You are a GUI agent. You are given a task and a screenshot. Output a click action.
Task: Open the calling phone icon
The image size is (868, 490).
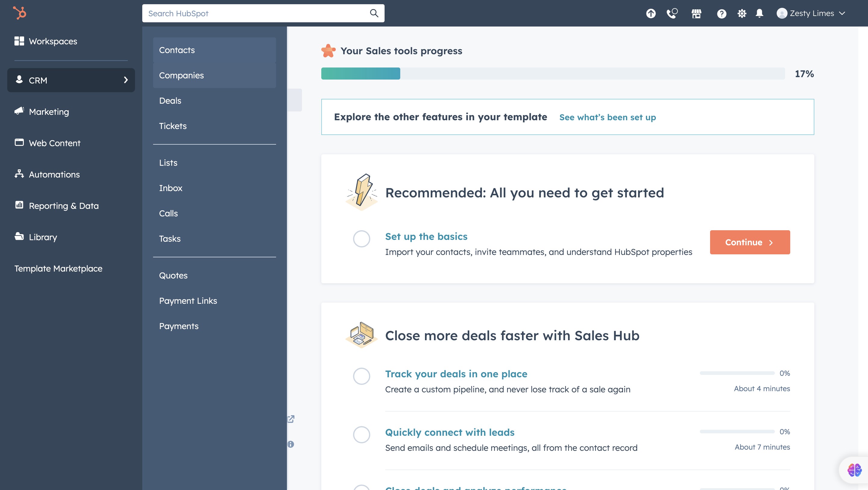[672, 14]
